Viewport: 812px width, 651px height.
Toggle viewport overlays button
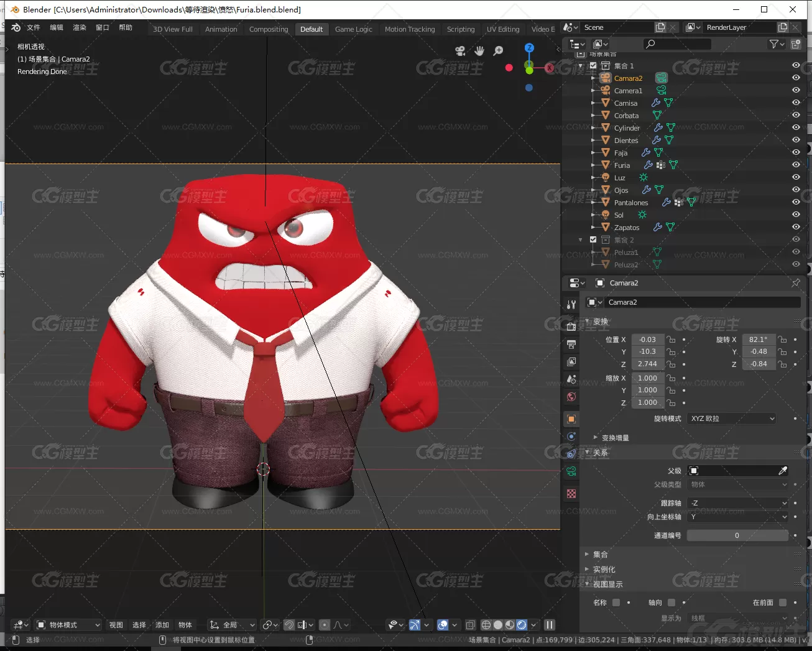(x=443, y=625)
